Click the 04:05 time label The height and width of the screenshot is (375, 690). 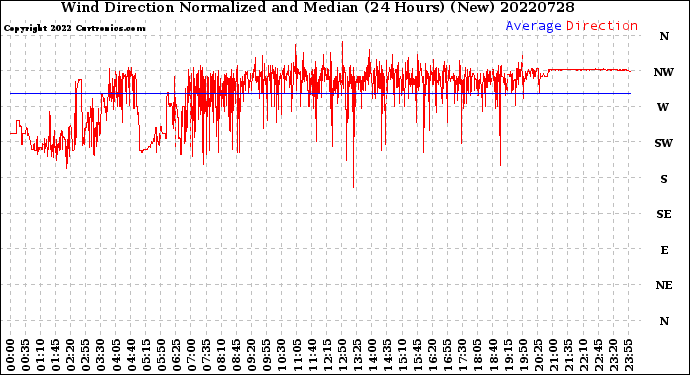click(116, 355)
